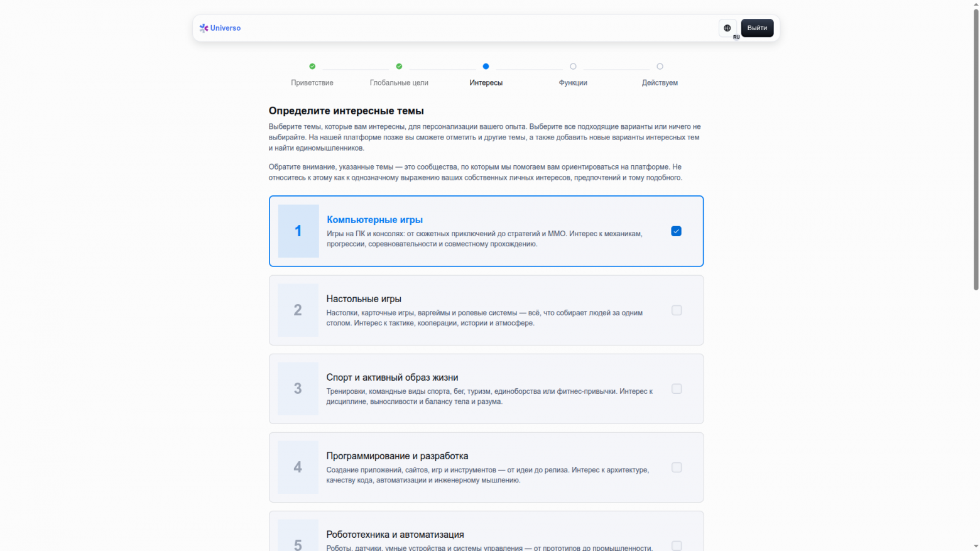Switch to the Функции step label
This screenshot has width=980, height=551.
[572, 82]
